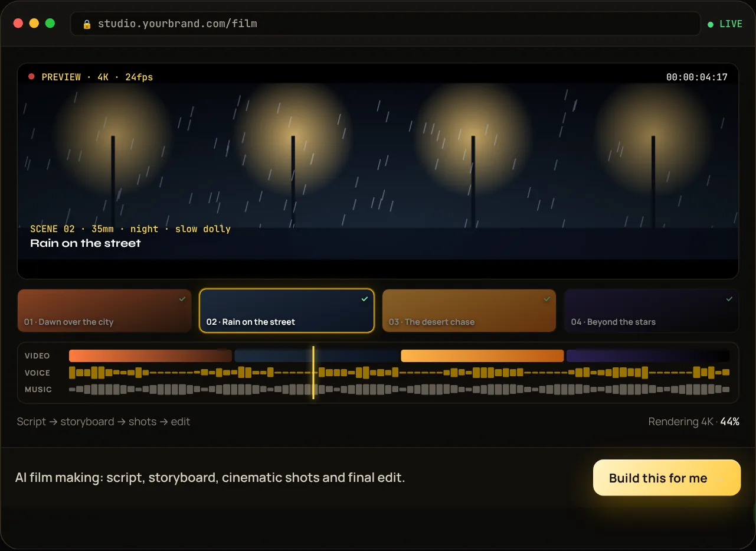Open the 04 · Beyond the stars scene
The width and height of the screenshot is (756, 551).
(x=652, y=311)
